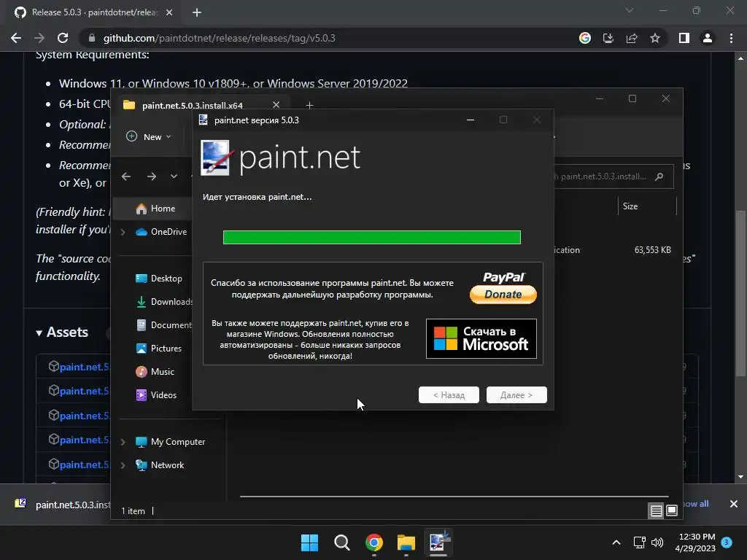This screenshot has height=560, width=747.
Task: Close the Chrome downloads bar
Action: click(x=734, y=504)
